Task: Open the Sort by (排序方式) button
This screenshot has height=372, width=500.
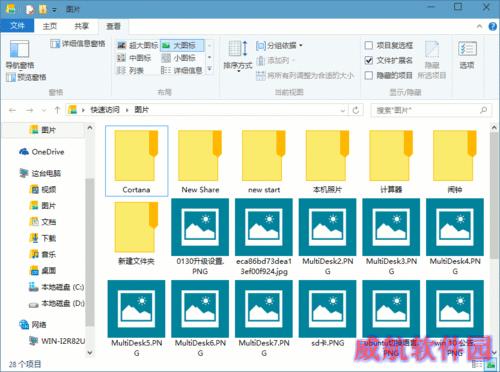Action: 238,56
